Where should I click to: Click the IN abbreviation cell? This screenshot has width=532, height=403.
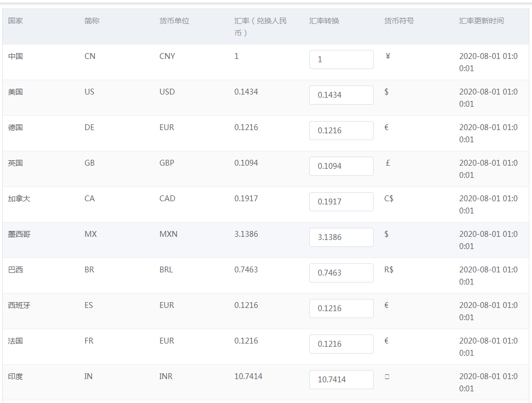88,376
